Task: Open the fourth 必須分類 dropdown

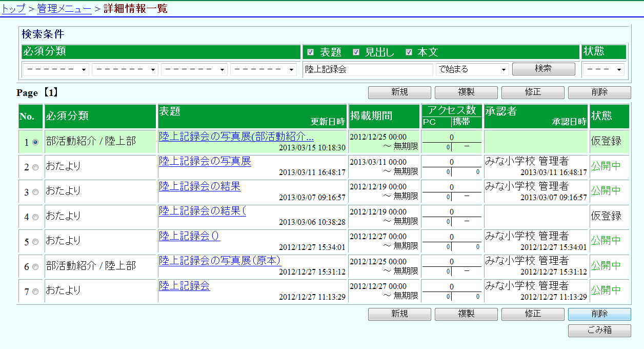Action: (264, 69)
